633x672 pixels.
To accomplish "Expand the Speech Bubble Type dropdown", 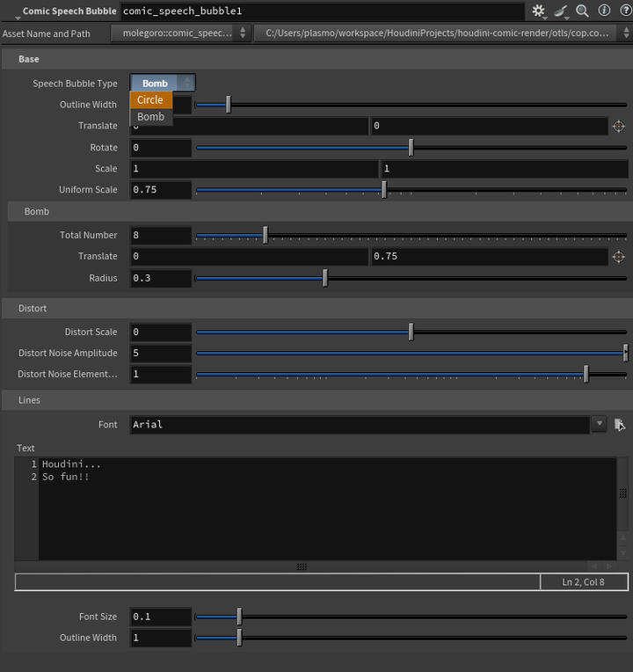I will (163, 84).
